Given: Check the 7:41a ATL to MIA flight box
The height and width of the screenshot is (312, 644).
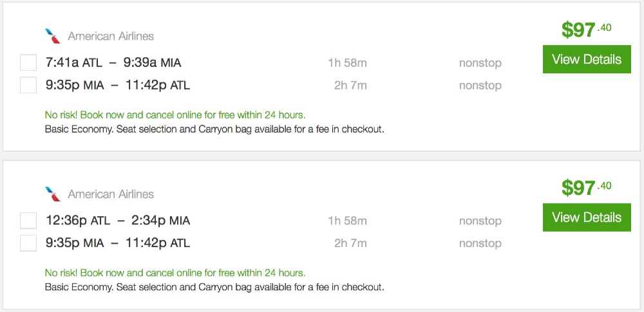Looking at the screenshot, I should (x=28, y=63).
